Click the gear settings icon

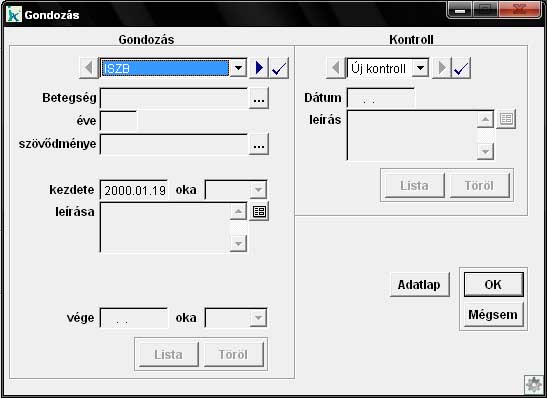(533, 385)
